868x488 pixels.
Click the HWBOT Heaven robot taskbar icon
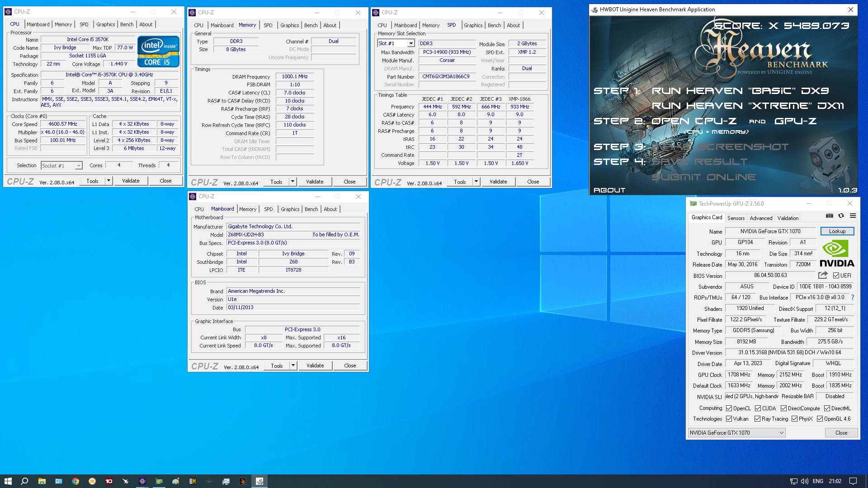[x=259, y=481]
